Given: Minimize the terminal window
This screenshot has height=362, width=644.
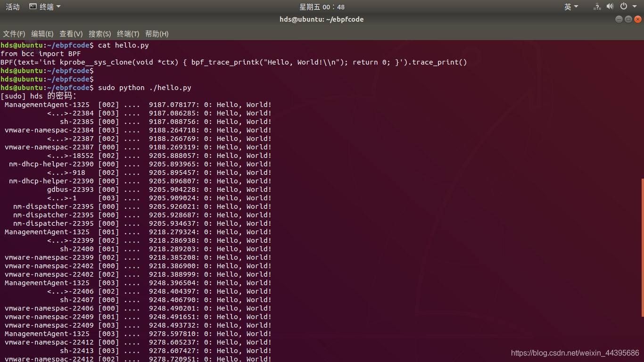Looking at the screenshot, I should (619, 19).
